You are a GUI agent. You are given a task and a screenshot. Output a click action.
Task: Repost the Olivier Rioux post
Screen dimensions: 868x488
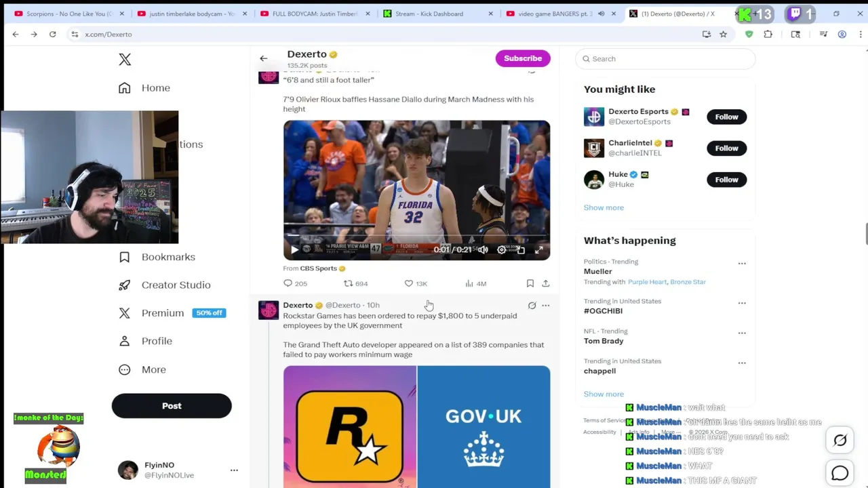click(x=348, y=283)
